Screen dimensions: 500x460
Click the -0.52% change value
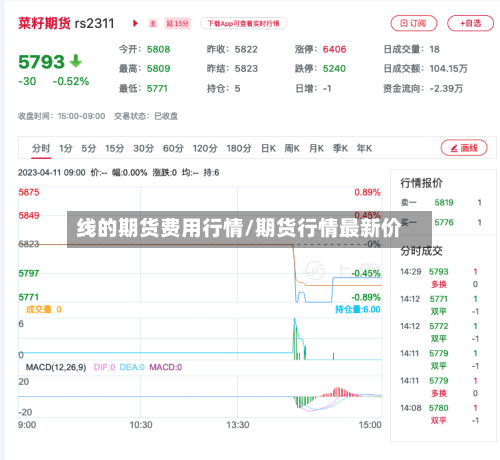pos(71,81)
